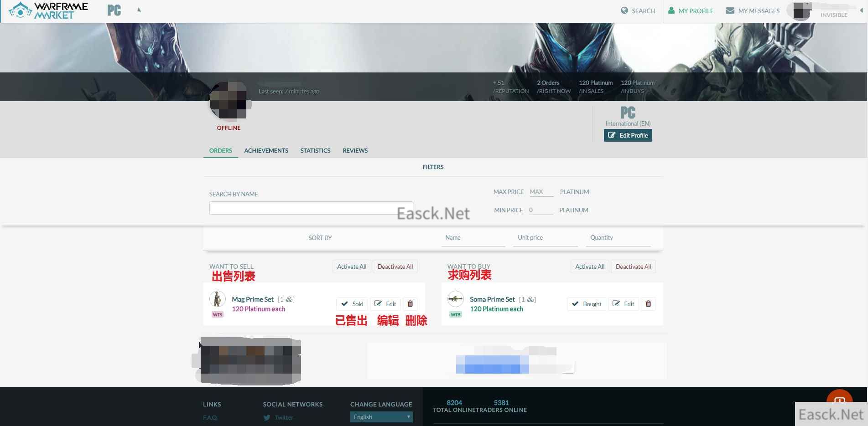The height and width of the screenshot is (426, 868).
Task: Sort orders by Unit price
Action: (x=546, y=238)
